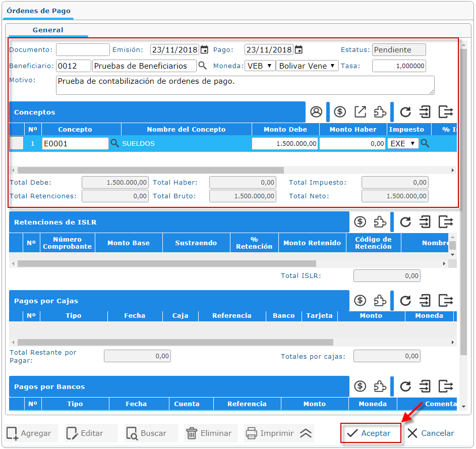Image resolution: width=476 pixels, height=449 pixels.
Task: Open the EXE Impuesto dropdown
Action: [403, 143]
